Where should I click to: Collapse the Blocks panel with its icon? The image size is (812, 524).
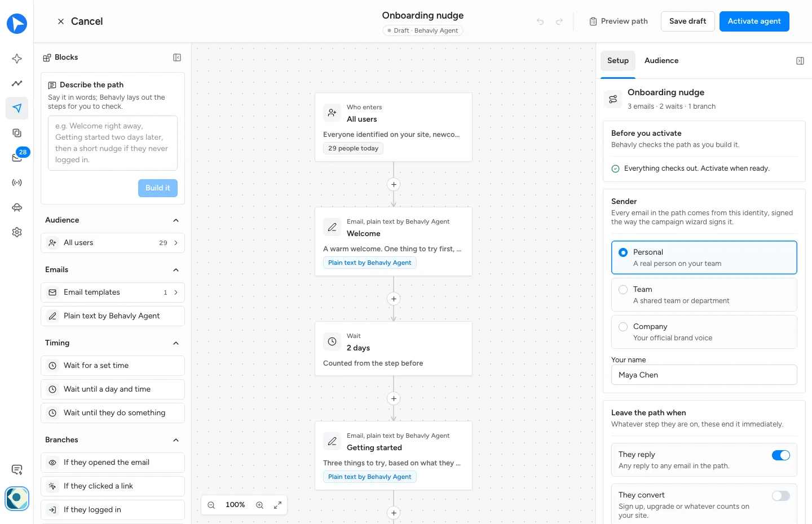pyautogui.click(x=177, y=57)
